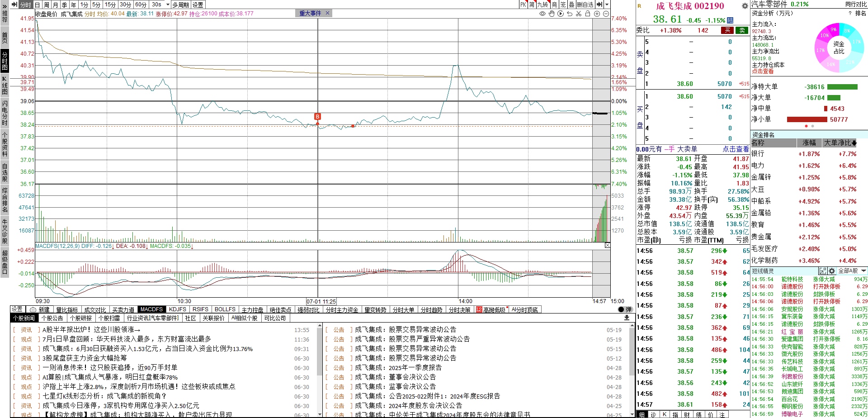Open the 30s interval dropdown arrow
The image size is (868, 418).
pos(168,5)
